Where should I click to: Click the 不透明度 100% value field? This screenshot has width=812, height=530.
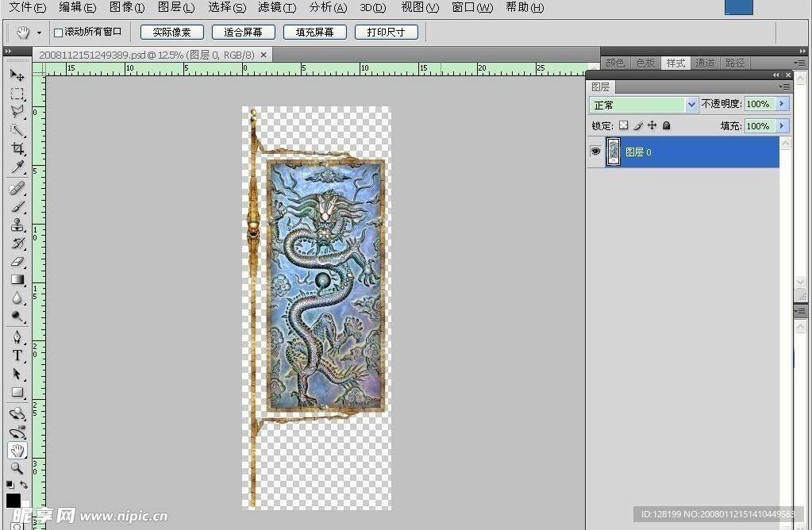pyautogui.click(x=760, y=104)
